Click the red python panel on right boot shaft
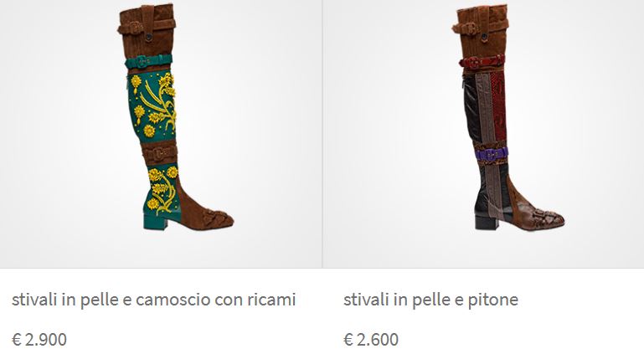 (x=498, y=107)
